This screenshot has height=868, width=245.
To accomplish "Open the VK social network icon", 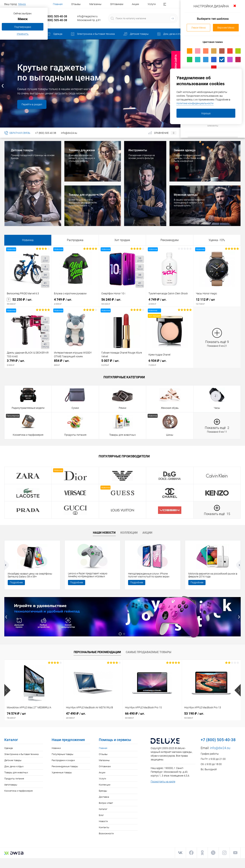I will 180,853.
